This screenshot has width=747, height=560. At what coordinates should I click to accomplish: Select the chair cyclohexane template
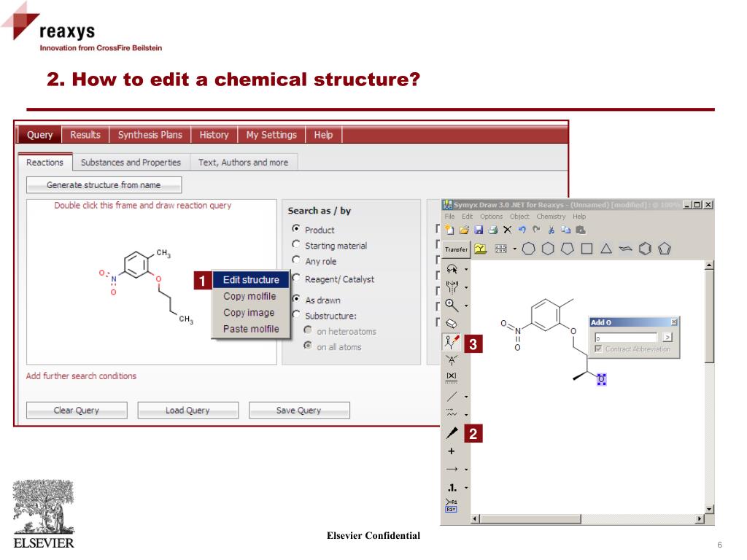coord(625,249)
